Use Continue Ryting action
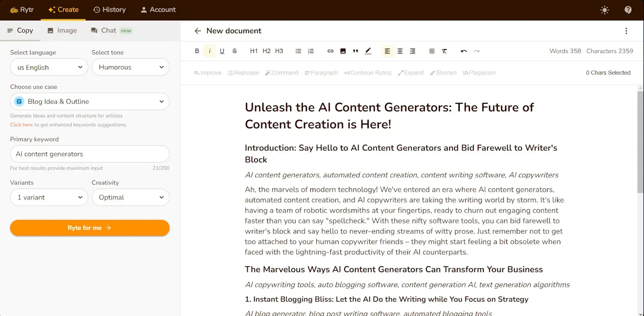The width and height of the screenshot is (644, 316). pyautogui.click(x=368, y=73)
